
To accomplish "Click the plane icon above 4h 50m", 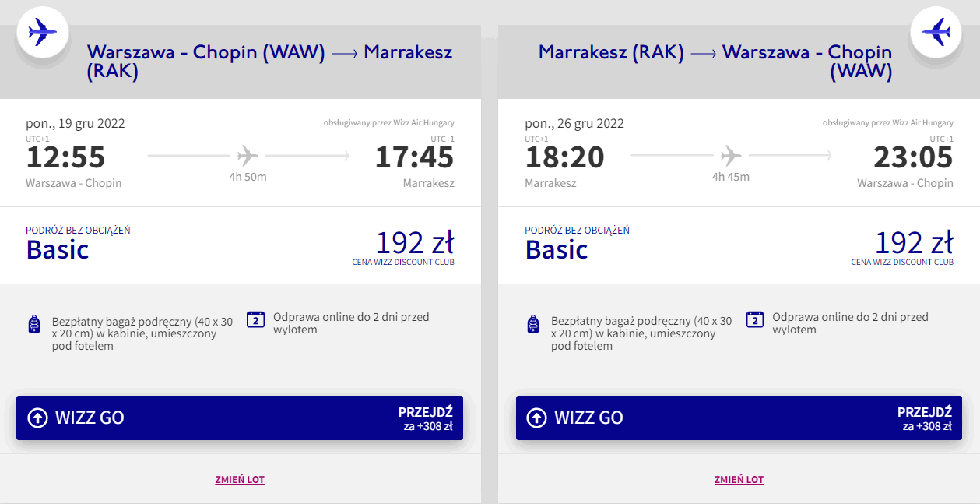I will click(x=248, y=156).
